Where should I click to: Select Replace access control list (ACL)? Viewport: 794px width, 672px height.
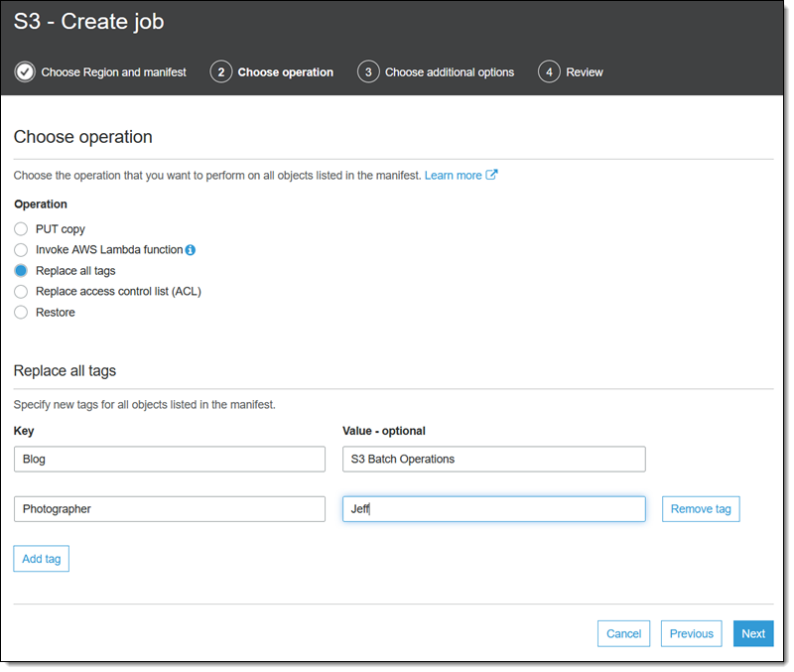coord(21,292)
